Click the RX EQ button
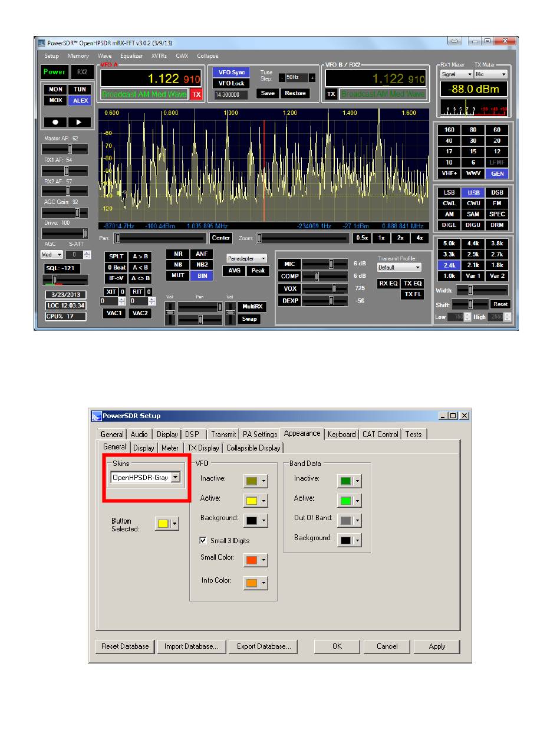560x736 pixels. coord(388,284)
